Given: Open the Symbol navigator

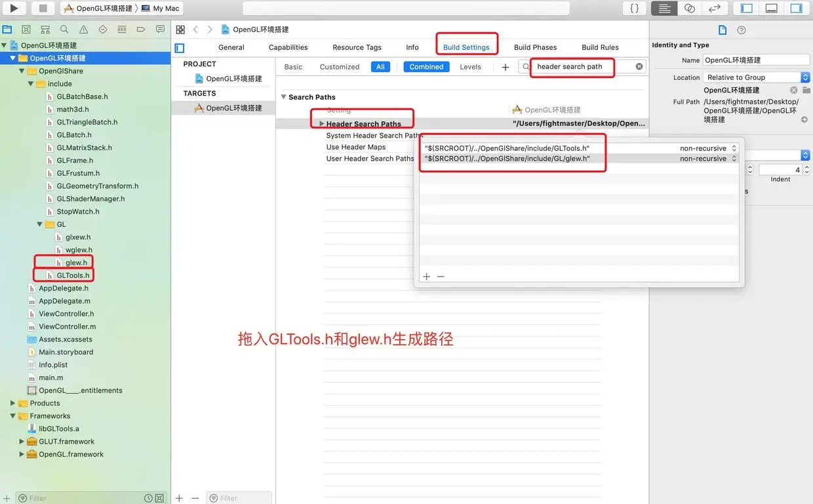Looking at the screenshot, I should 45,29.
